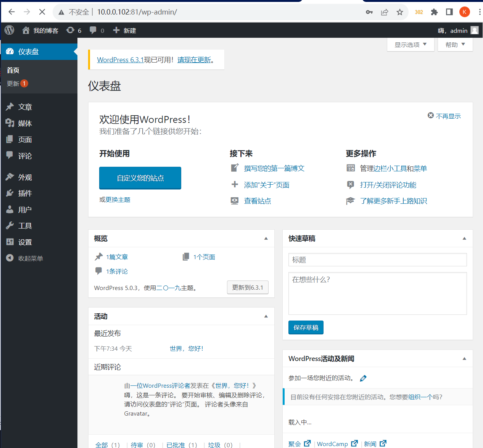The height and width of the screenshot is (448, 483).
Task: Click the WordPress logo in admin bar
Action: [x=8, y=30]
